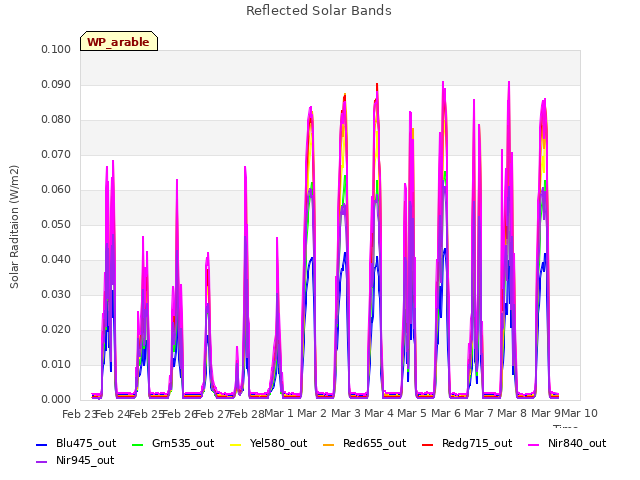640x480 pixels.
Task: Click the 0.070 y-axis tick label
Action: pyautogui.click(x=56, y=155)
